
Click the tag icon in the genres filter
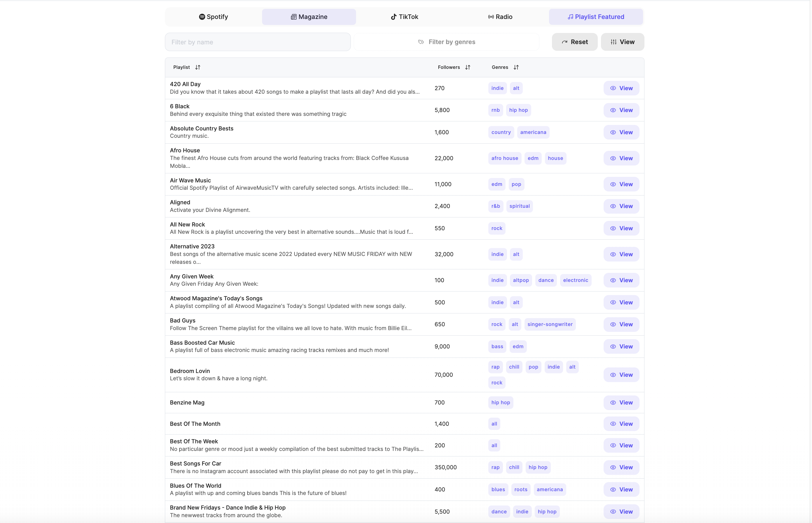pos(421,42)
